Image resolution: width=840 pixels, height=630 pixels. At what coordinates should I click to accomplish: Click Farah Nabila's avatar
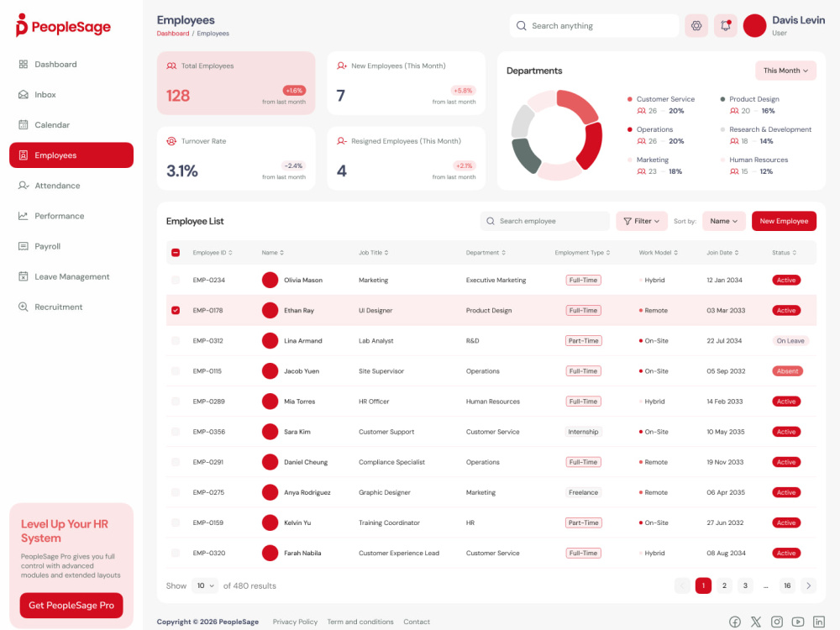[270, 553]
